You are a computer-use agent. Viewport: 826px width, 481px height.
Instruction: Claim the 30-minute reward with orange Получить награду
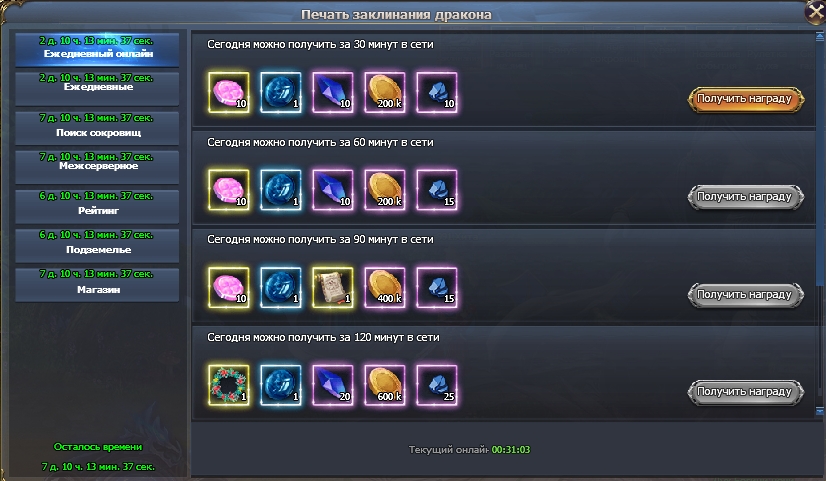pyautogui.click(x=745, y=99)
